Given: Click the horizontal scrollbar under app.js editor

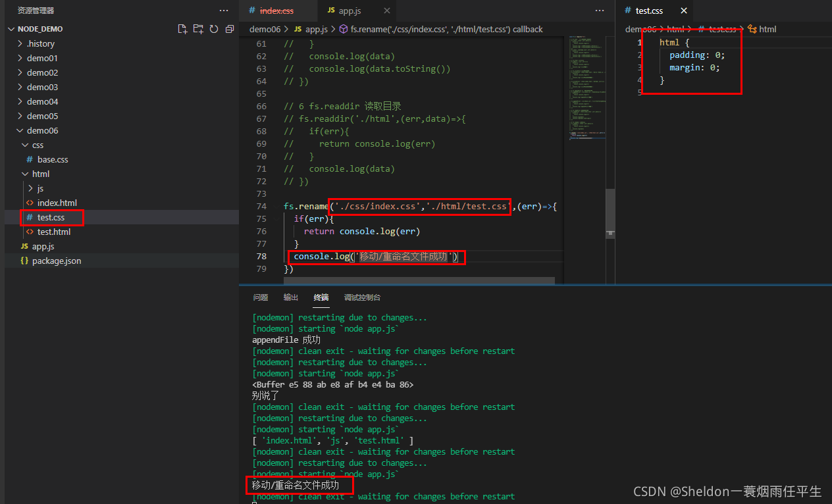Looking at the screenshot, I should coord(419,280).
